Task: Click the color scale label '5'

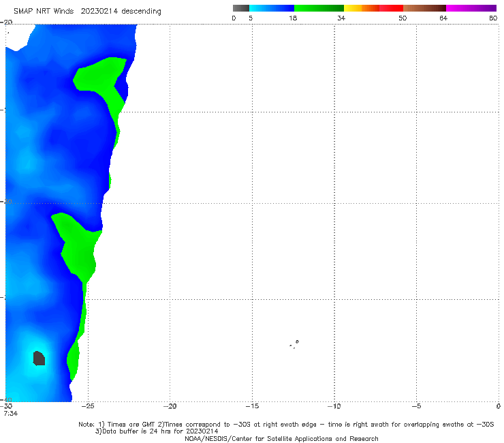Action: coord(251,18)
